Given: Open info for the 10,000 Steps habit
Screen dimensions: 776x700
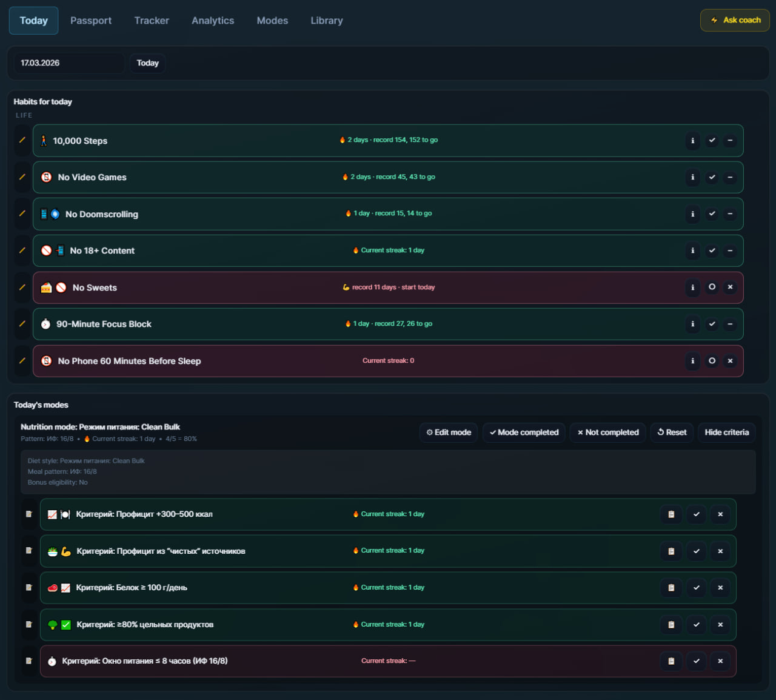Looking at the screenshot, I should tap(692, 141).
